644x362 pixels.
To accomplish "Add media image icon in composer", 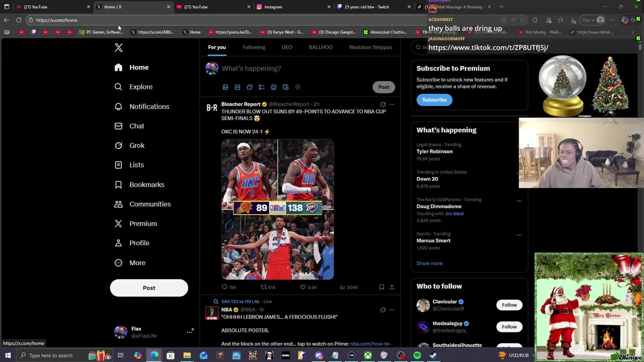I will point(225,87).
